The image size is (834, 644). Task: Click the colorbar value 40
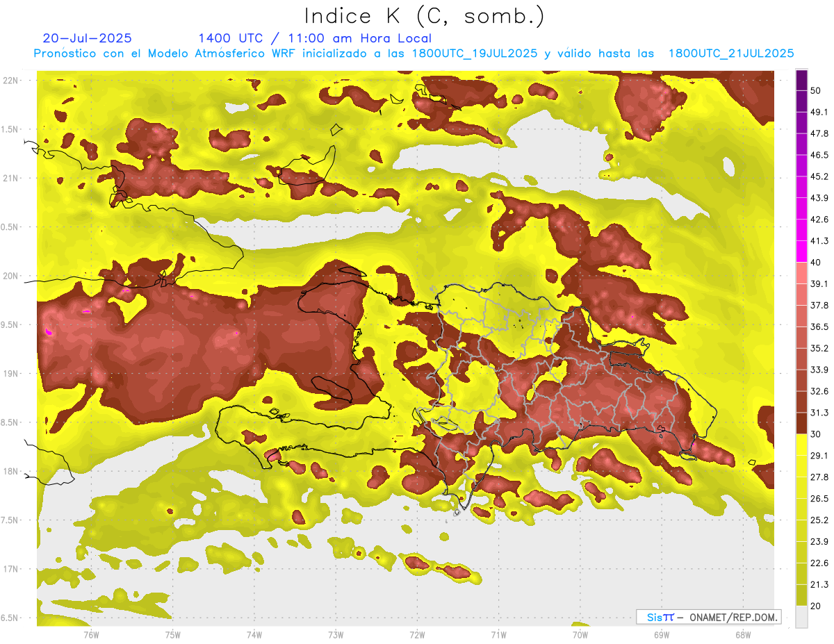(x=816, y=263)
